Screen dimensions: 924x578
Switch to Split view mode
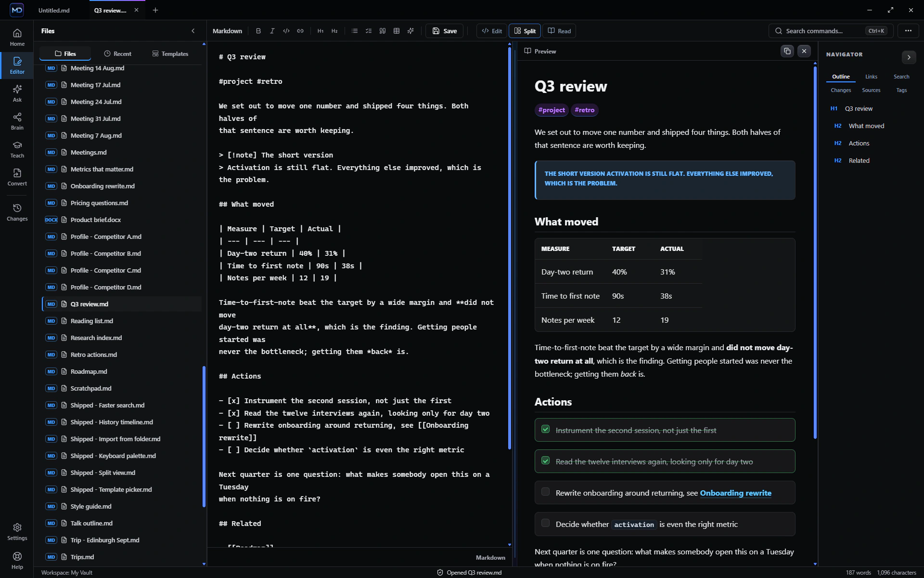tap(525, 31)
